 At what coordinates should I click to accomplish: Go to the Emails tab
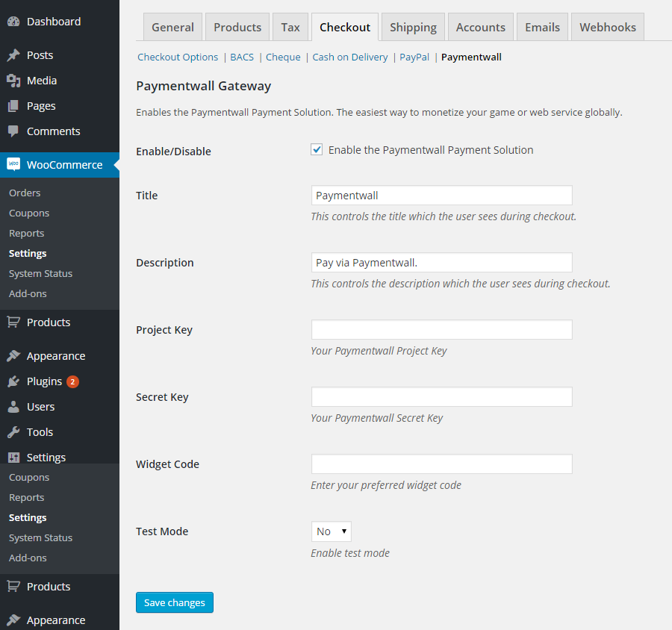point(542,28)
